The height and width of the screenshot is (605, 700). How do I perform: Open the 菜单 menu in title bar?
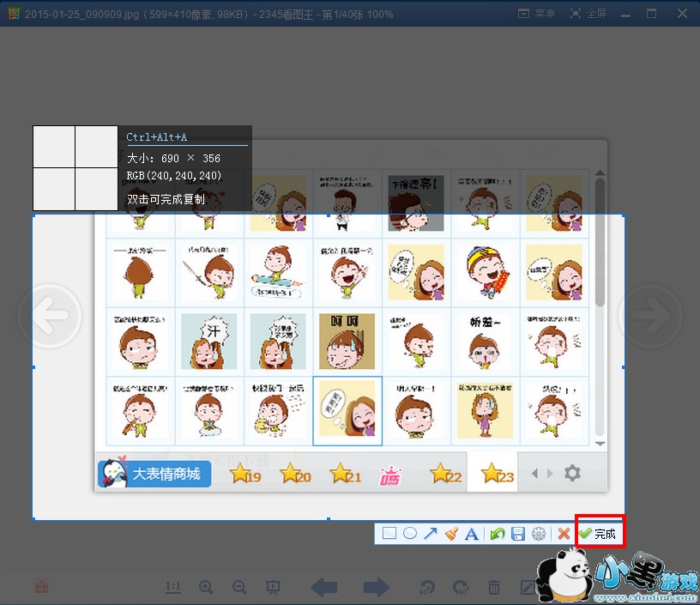coord(537,14)
